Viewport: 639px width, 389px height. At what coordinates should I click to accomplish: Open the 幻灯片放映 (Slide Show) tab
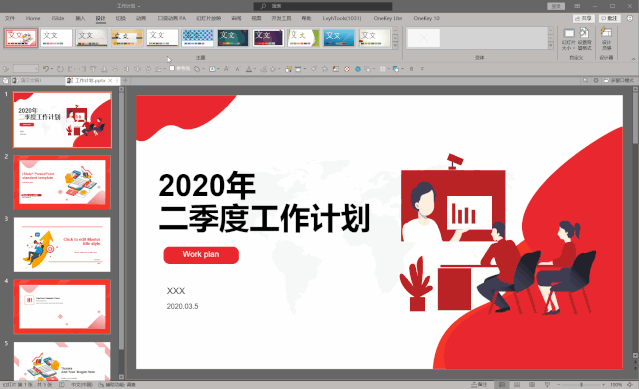209,18
